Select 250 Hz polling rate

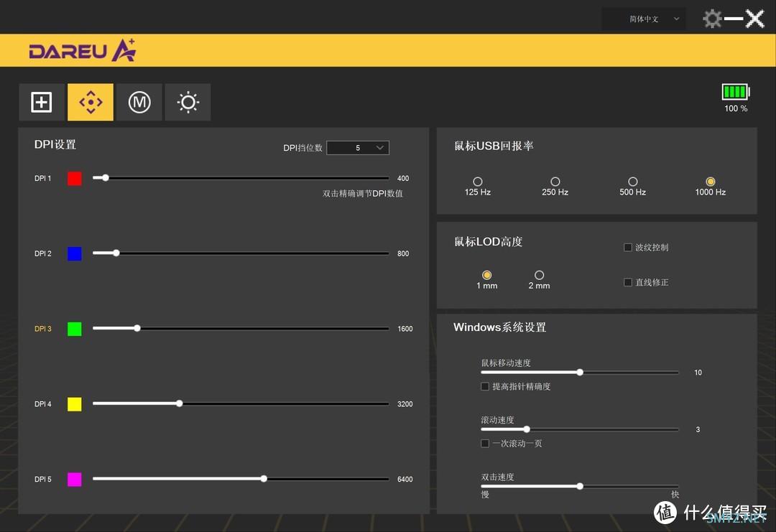tap(555, 182)
